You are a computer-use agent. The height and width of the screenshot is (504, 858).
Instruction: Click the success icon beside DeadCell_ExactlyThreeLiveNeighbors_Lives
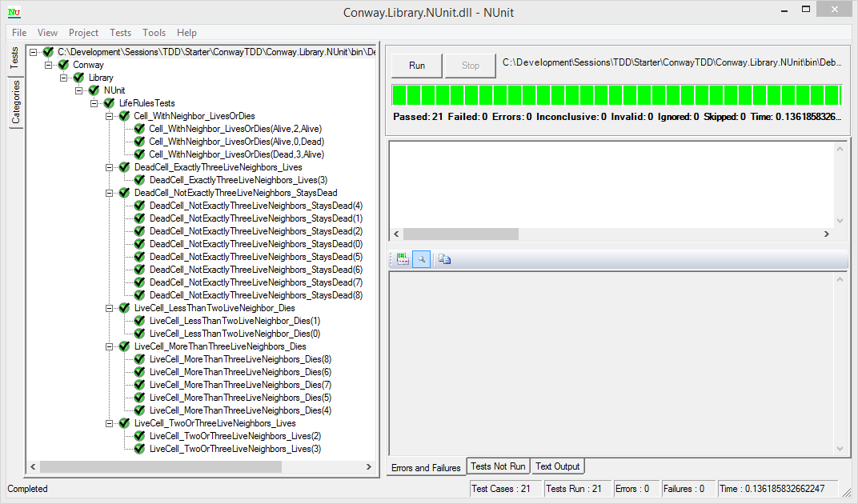click(x=124, y=166)
